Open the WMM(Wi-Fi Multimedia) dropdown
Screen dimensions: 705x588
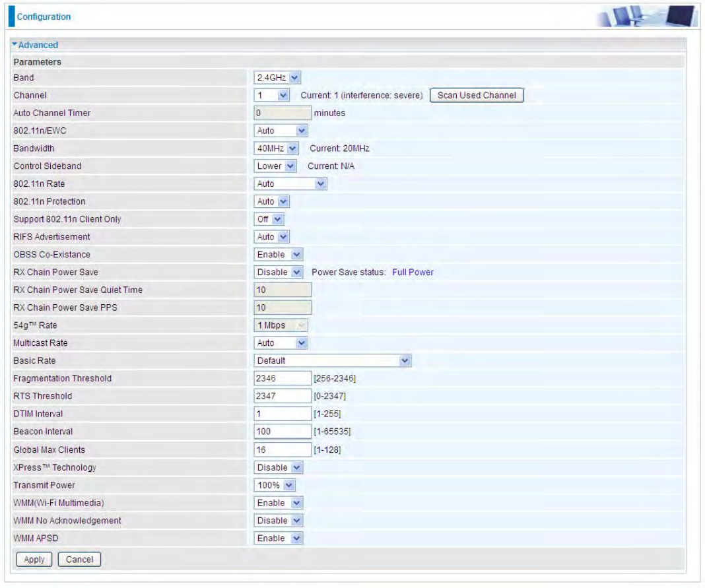pyautogui.click(x=279, y=503)
